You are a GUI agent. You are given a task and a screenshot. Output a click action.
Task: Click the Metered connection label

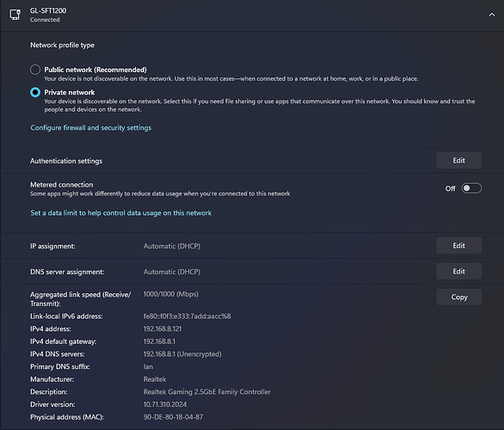pos(62,185)
